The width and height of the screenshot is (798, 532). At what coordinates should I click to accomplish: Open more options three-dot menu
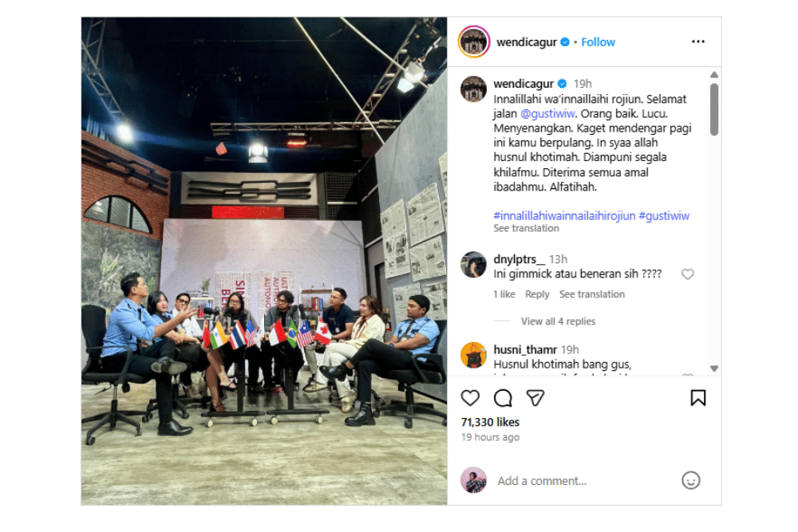click(697, 41)
